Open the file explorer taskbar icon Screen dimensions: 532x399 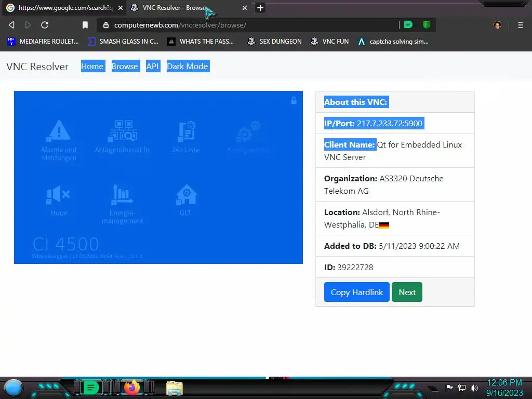(x=175, y=388)
